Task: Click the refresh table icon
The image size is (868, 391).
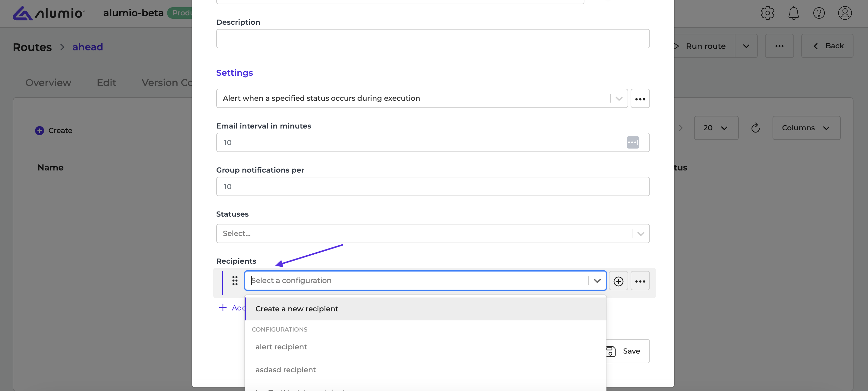Action: tap(755, 128)
